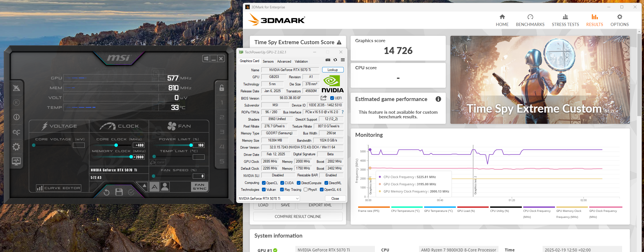644x252 pixels.
Task: Click the Estimated game performance info icon
Action: 438,99
